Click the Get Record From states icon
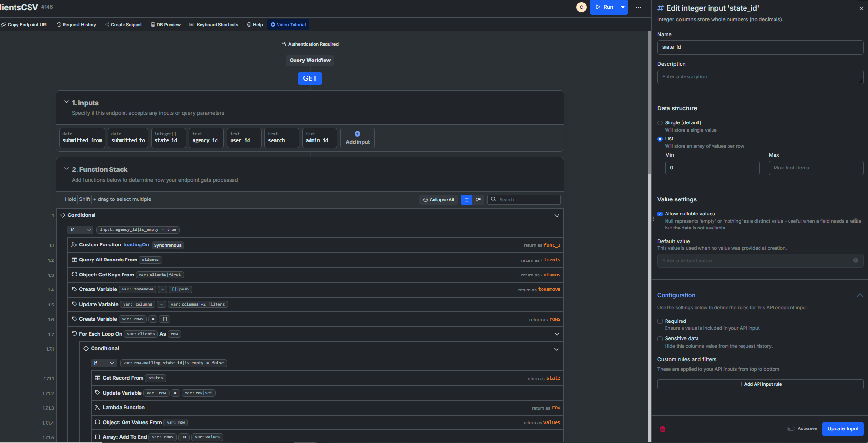Screen dimensions: 868x443 pyautogui.click(x=97, y=378)
